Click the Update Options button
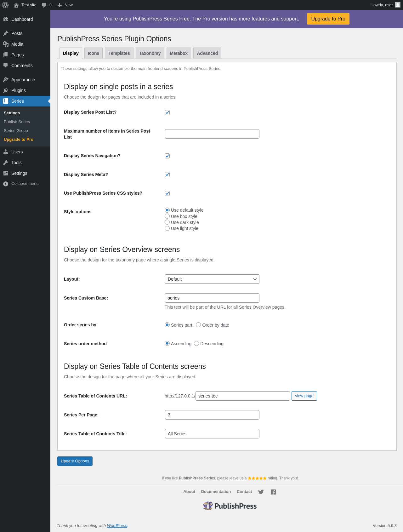 75,461
